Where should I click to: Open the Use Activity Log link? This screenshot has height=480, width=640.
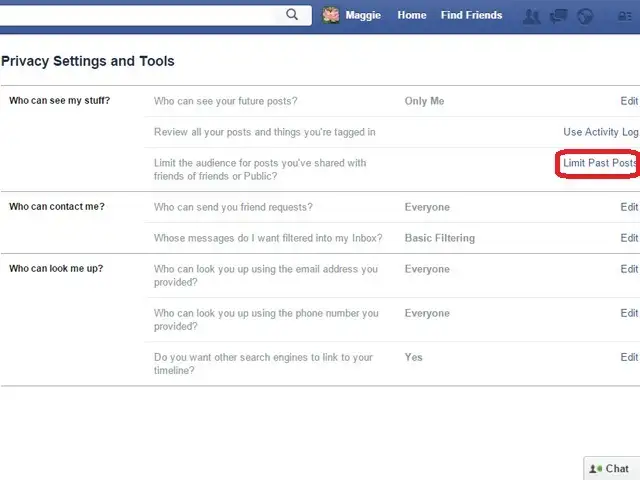click(600, 132)
